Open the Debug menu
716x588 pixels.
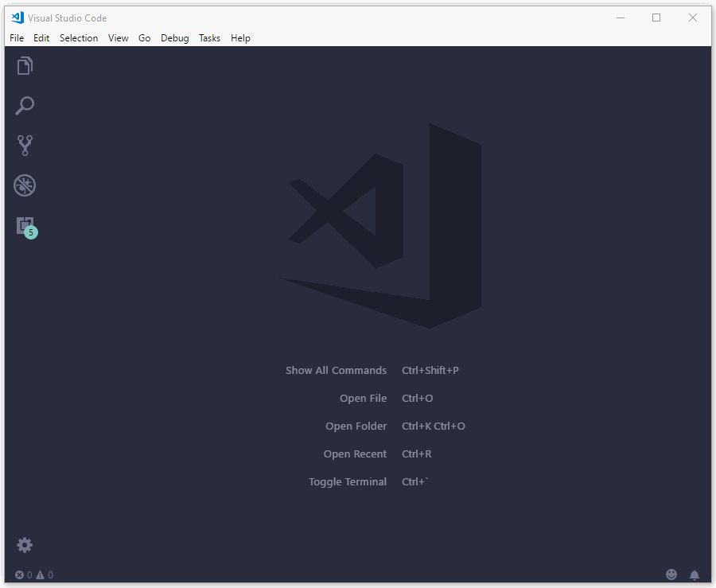pyautogui.click(x=175, y=38)
